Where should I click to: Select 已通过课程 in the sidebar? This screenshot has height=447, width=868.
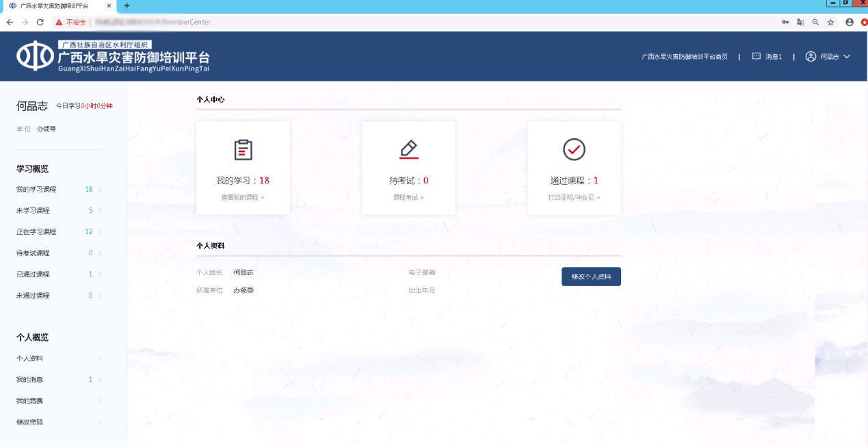(33, 274)
